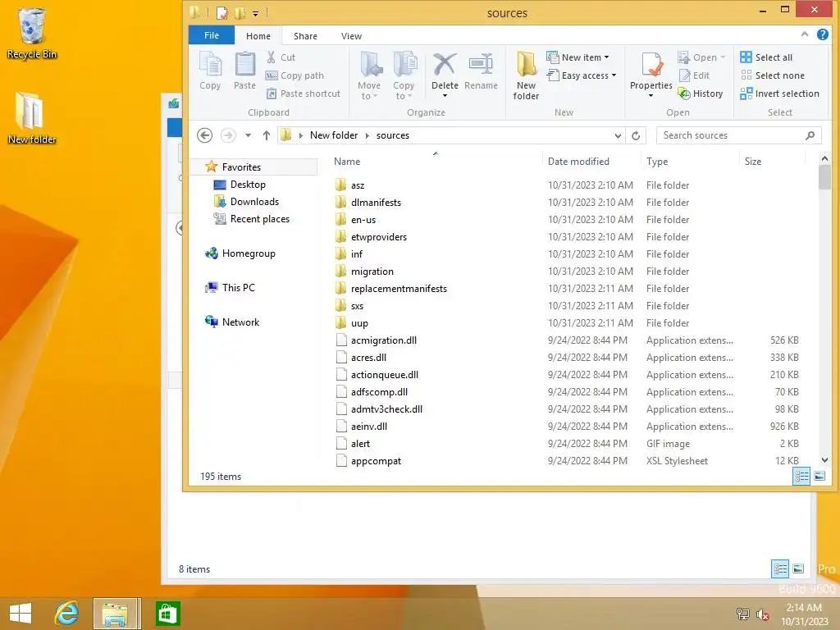The height and width of the screenshot is (630, 840).
Task: Click the Start button on taskbar
Action: click(x=21, y=614)
